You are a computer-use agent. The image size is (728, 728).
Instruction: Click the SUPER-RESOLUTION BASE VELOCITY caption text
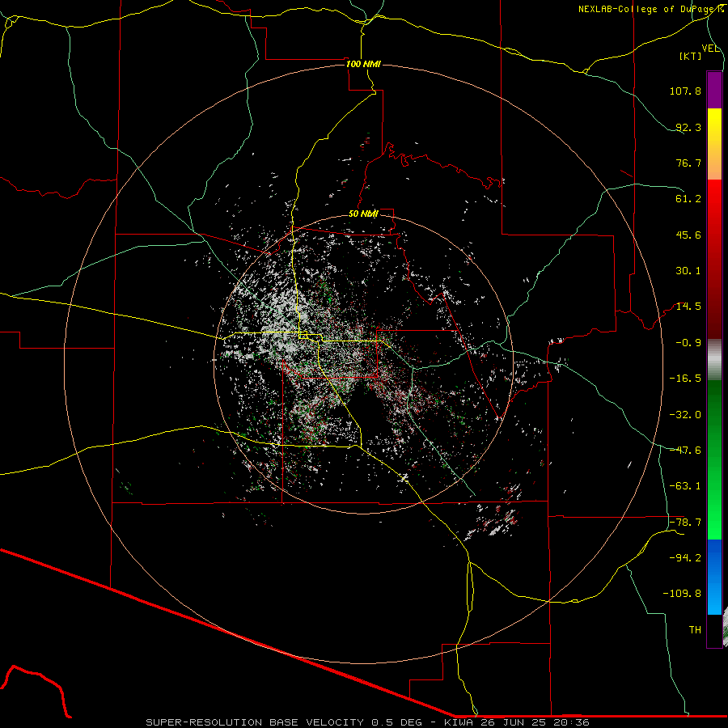(255, 722)
